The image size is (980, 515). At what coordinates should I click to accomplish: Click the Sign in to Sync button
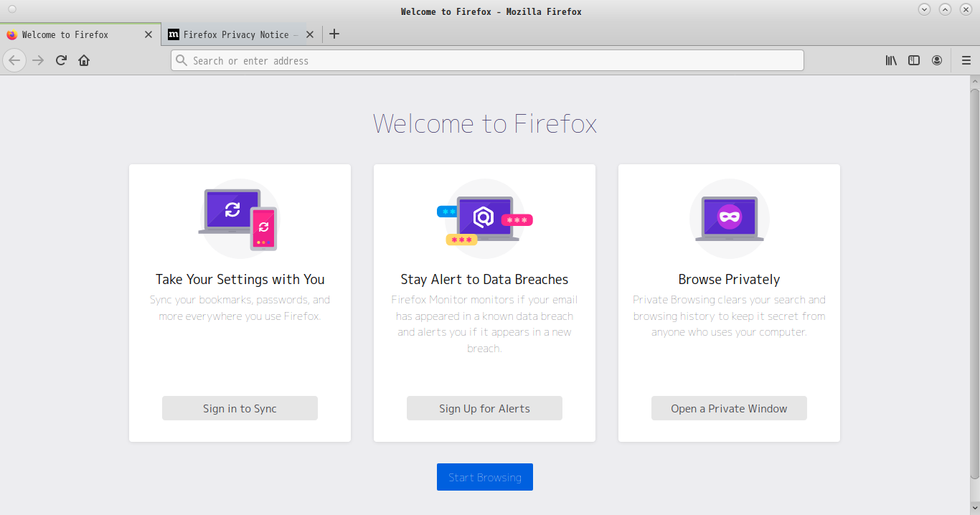240,408
